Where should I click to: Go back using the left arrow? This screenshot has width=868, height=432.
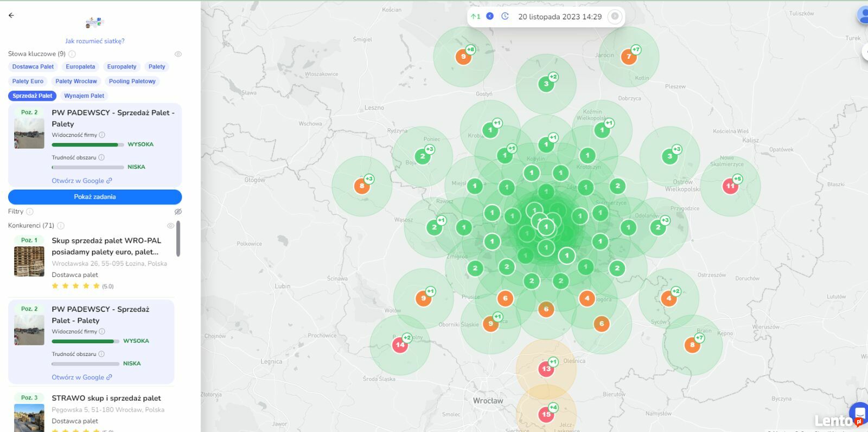point(11,15)
